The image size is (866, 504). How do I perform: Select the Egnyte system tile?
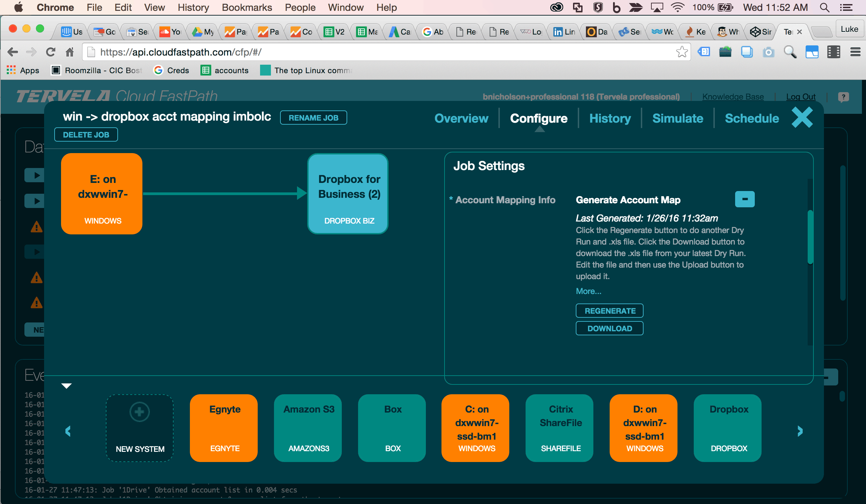tap(223, 428)
